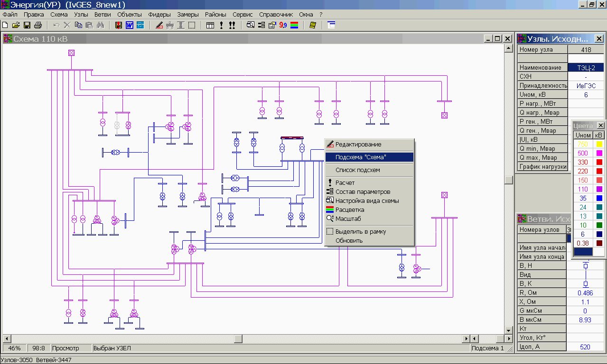607x364 pixels.
Task: Click the Word export toolbar icon
Action: [130, 25]
